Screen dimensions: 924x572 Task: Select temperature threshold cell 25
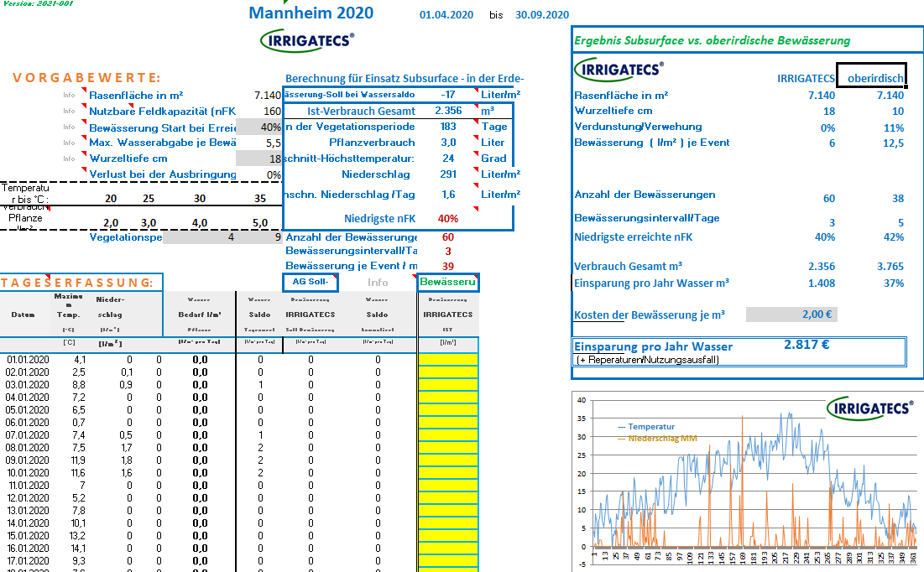149,199
